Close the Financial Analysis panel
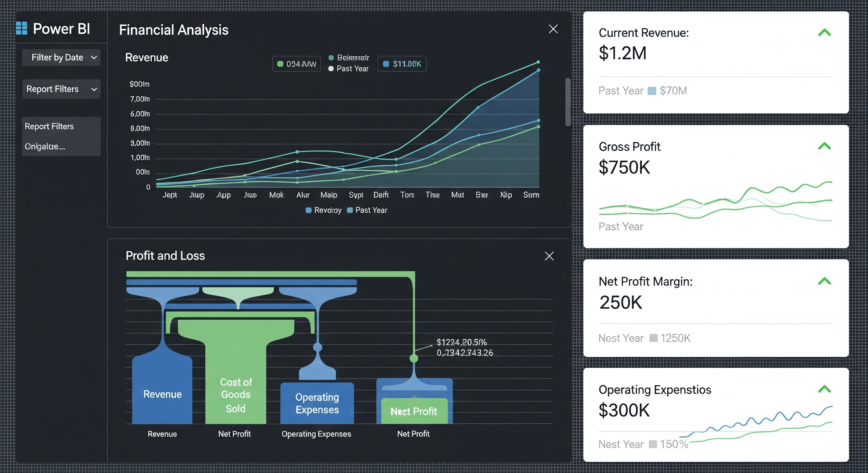 click(x=553, y=29)
